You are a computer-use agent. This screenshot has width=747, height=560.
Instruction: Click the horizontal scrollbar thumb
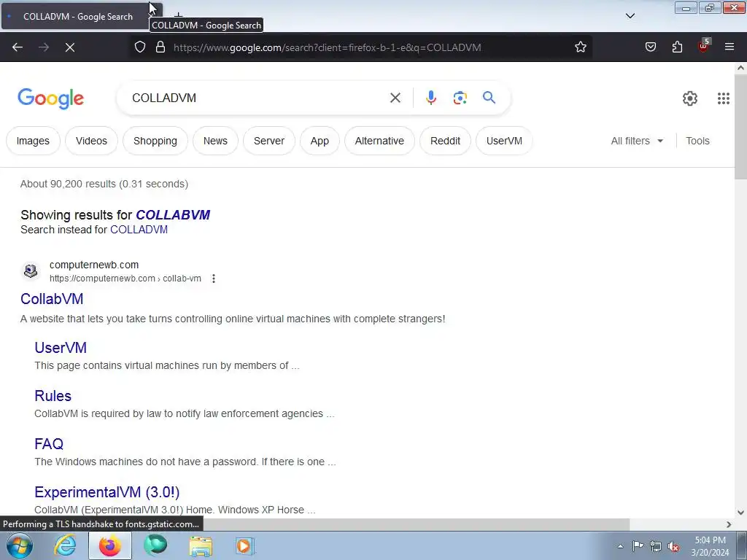coord(417,524)
